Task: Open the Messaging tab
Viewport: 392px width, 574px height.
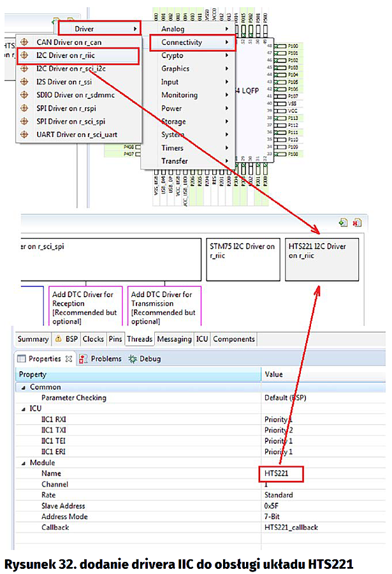Action: click(174, 339)
